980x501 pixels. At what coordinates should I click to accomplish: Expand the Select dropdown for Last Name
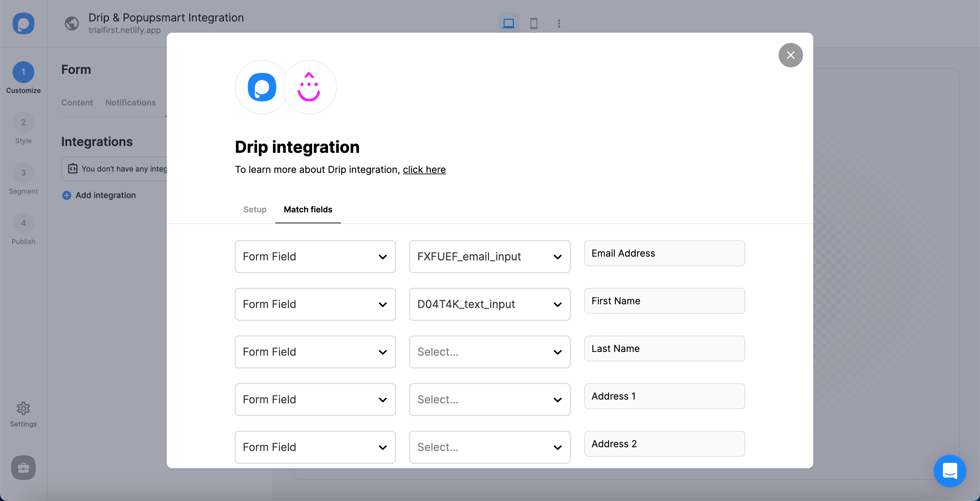pyautogui.click(x=490, y=352)
